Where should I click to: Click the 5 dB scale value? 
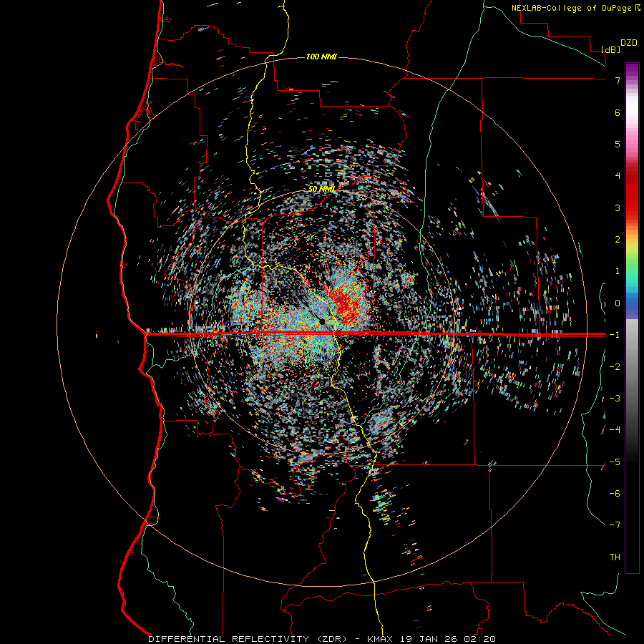(x=618, y=144)
